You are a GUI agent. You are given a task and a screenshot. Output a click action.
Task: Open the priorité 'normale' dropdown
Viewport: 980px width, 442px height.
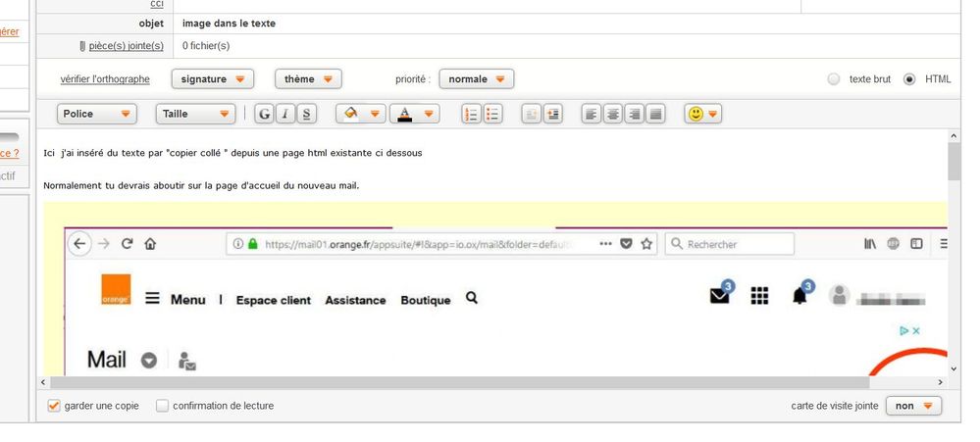click(x=476, y=79)
